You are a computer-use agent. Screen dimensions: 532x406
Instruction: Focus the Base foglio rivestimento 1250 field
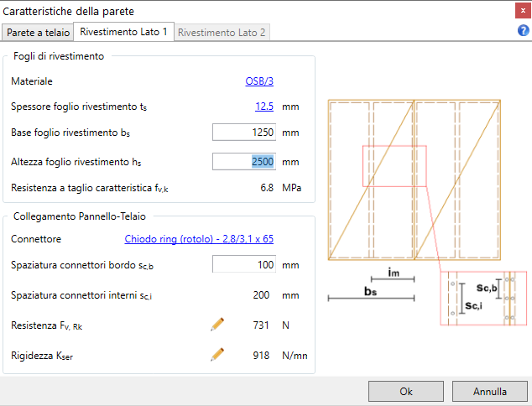244,133
